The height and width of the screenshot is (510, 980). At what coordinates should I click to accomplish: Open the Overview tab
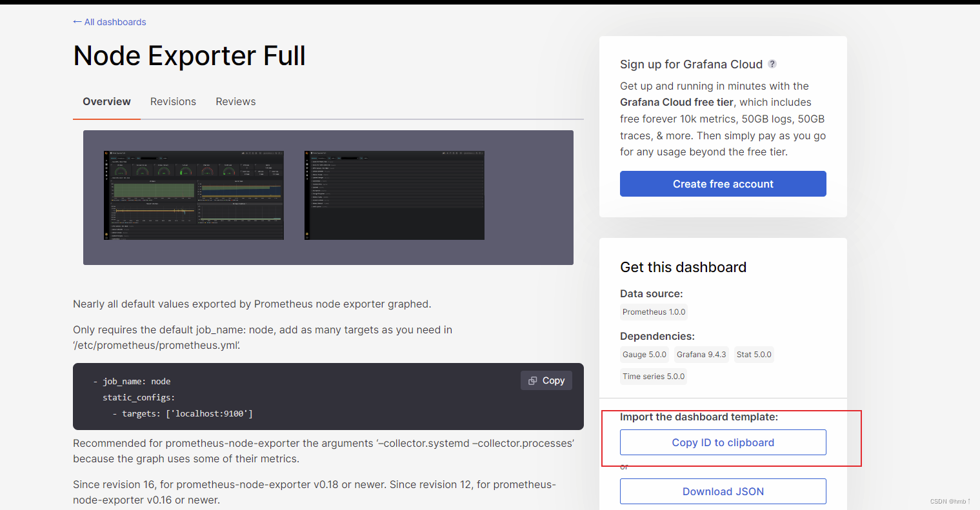click(x=106, y=101)
